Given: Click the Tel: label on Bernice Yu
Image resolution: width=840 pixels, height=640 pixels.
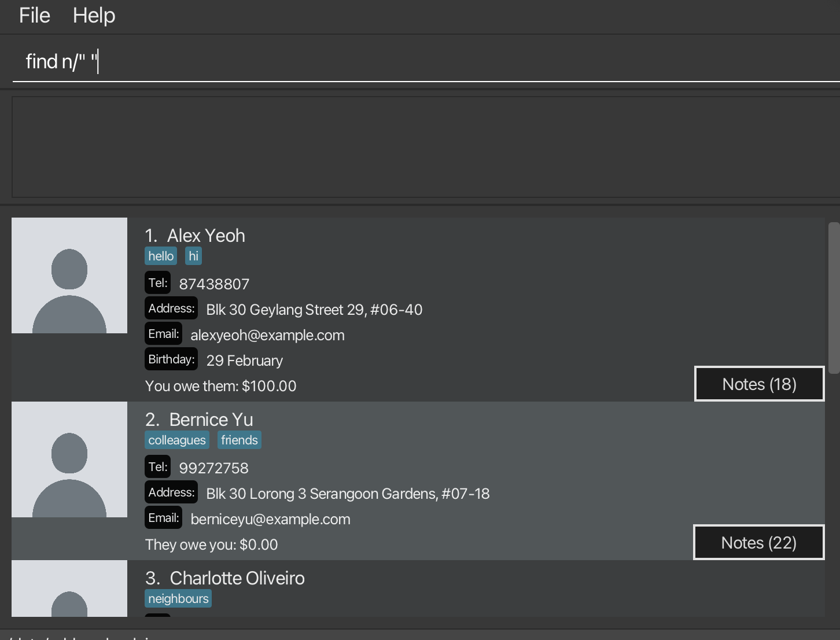Looking at the screenshot, I should pyautogui.click(x=158, y=467).
